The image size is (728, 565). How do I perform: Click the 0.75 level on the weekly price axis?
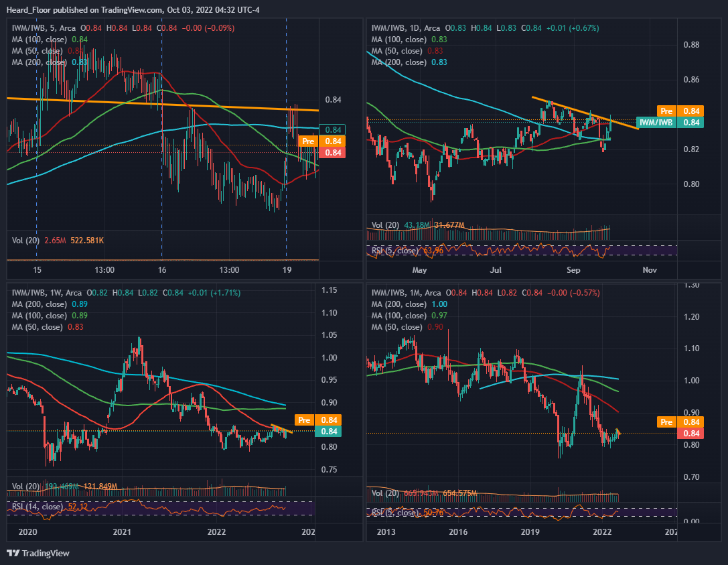(x=330, y=470)
